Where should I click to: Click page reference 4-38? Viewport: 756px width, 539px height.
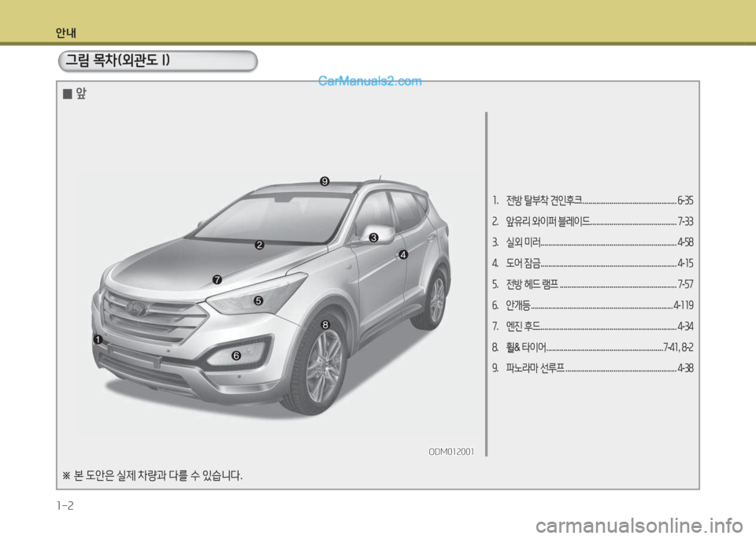pos(685,368)
